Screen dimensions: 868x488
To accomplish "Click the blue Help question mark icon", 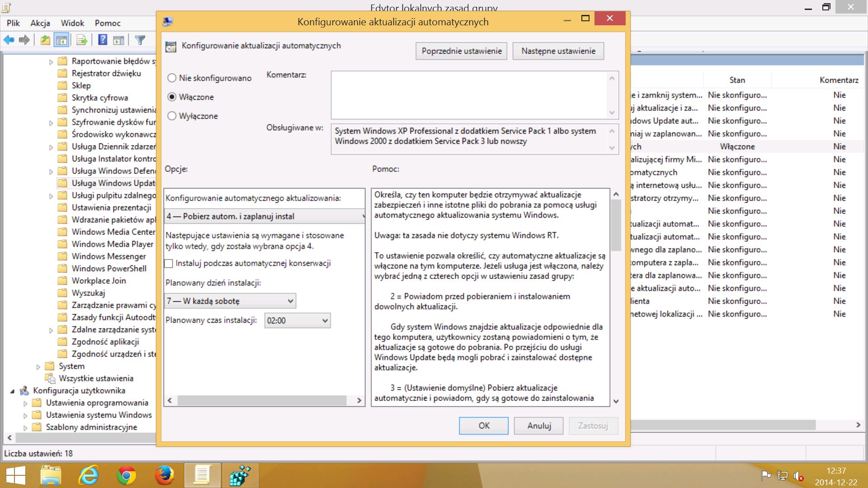I will tap(103, 40).
